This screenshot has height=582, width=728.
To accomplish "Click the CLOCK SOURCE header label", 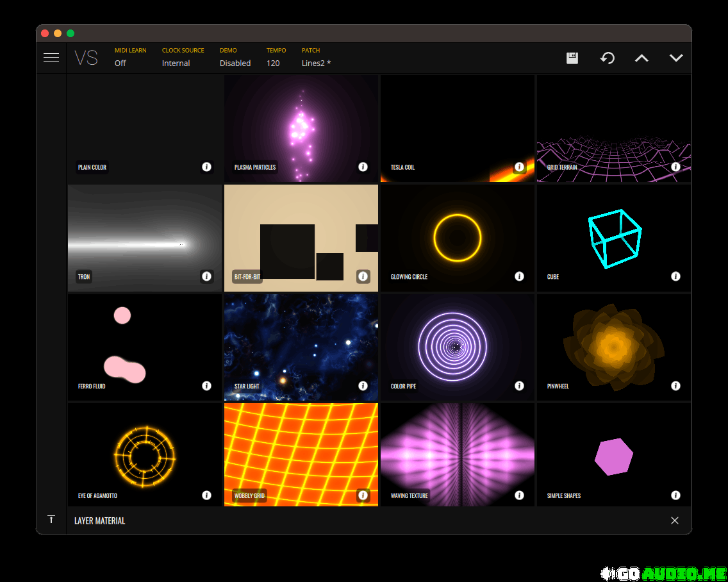I will (183, 50).
